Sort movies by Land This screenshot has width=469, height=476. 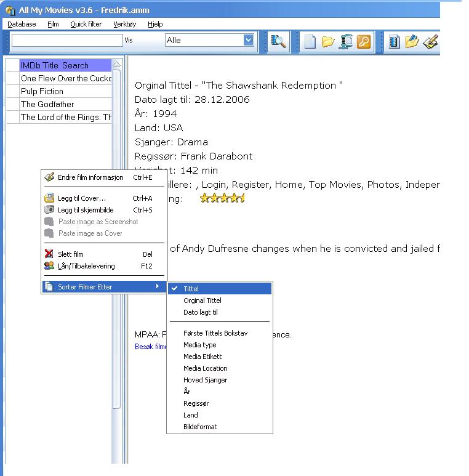pos(220,415)
